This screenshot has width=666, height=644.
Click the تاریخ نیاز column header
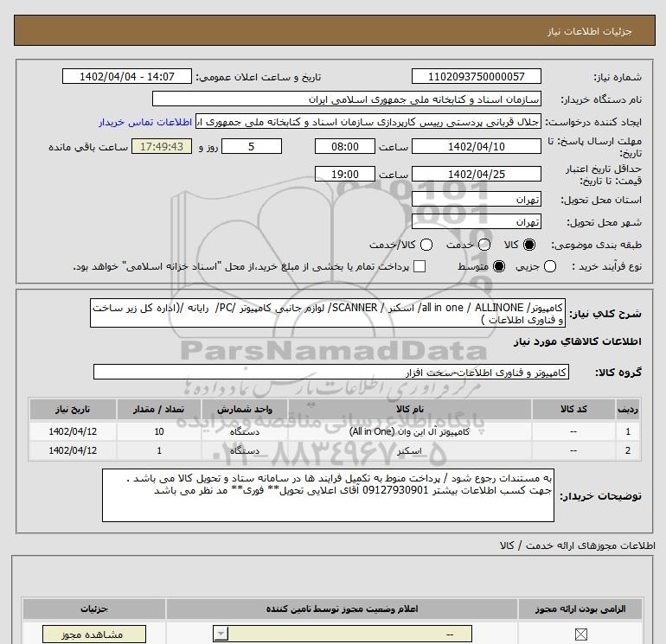73,409
